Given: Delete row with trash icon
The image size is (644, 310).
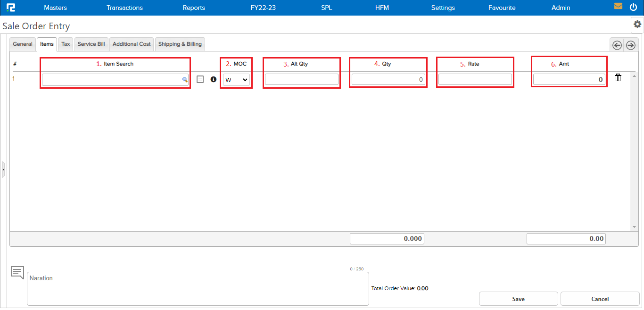Looking at the screenshot, I should [x=618, y=78].
